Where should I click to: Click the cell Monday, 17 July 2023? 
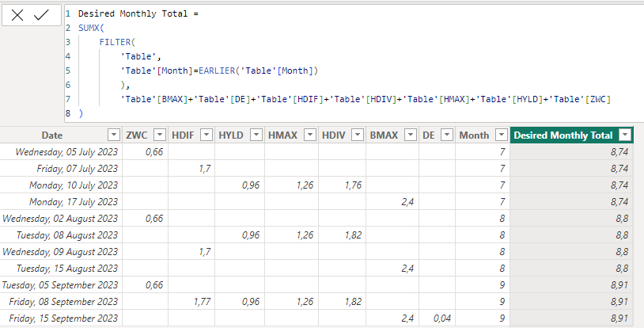pyautogui.click(x=61, y=202)
